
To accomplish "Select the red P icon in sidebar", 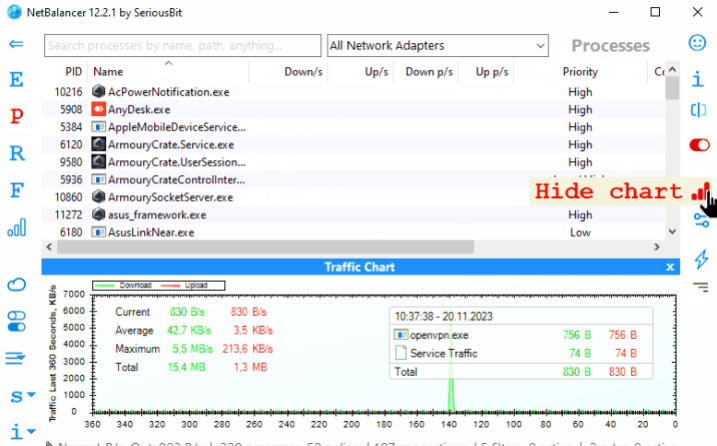I will point(16,116).
